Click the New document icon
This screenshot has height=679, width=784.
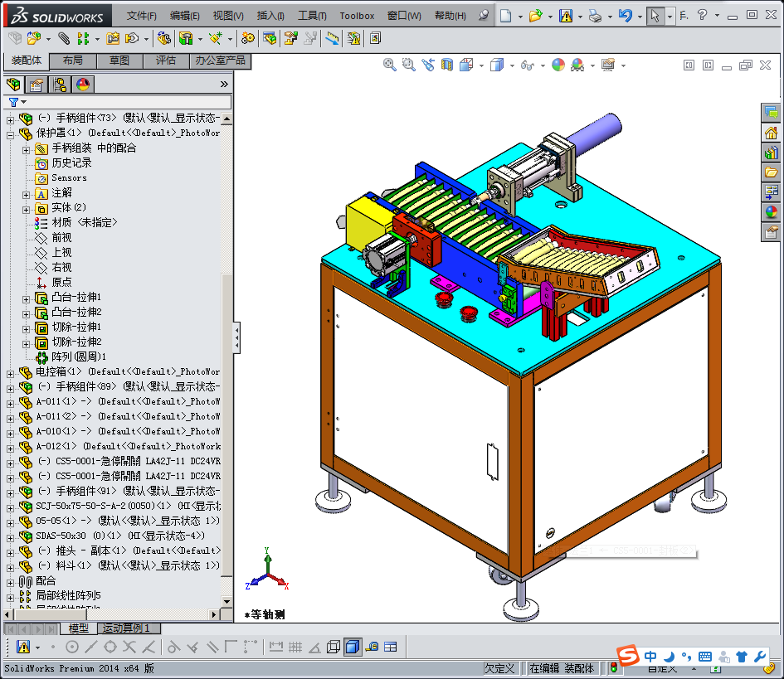click(505, 16)
